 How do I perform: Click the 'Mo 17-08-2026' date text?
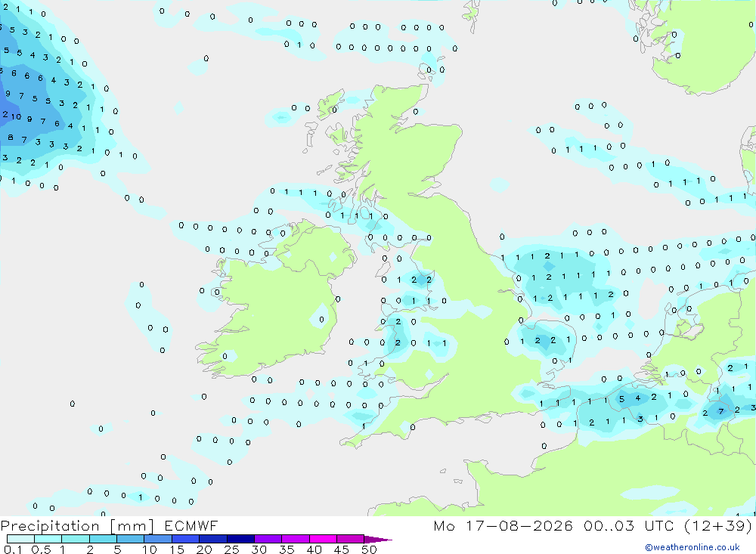[x=503, y=526]
